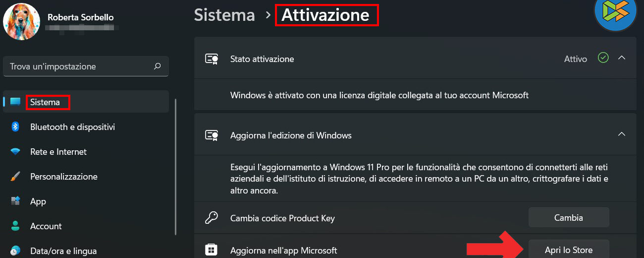This screenshot has height=258, width=644.
Task: Click the Account person icon
Action: tap(15, 226)
